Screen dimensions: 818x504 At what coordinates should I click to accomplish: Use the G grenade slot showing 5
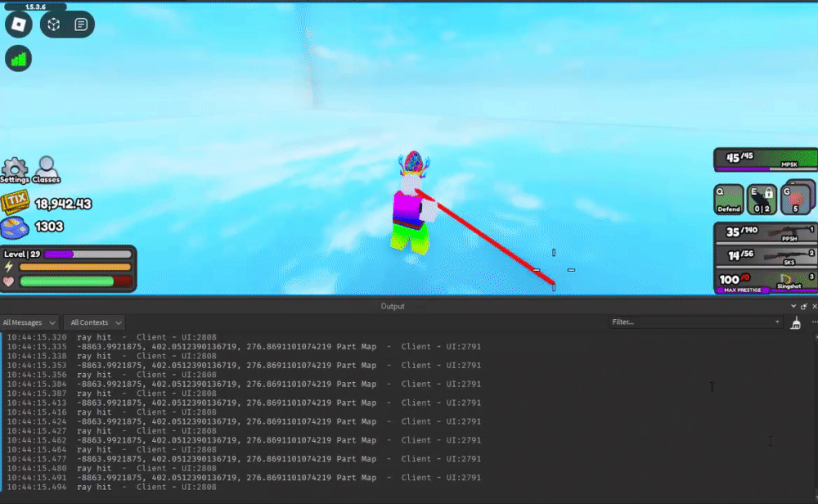click(796, 200)
